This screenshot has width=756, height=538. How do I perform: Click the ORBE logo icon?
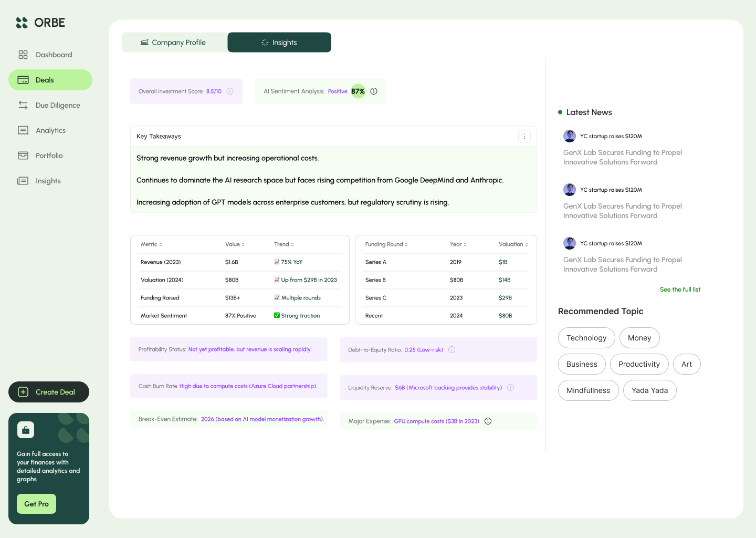point(22,23)
